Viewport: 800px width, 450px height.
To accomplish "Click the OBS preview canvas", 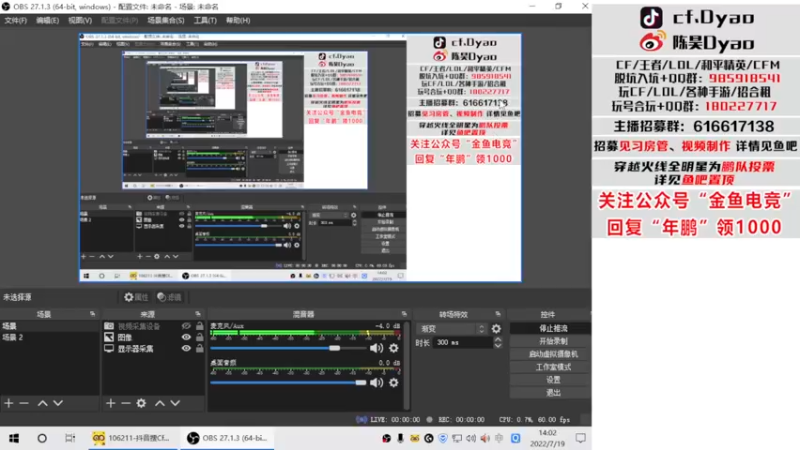I will click(300, 158).
